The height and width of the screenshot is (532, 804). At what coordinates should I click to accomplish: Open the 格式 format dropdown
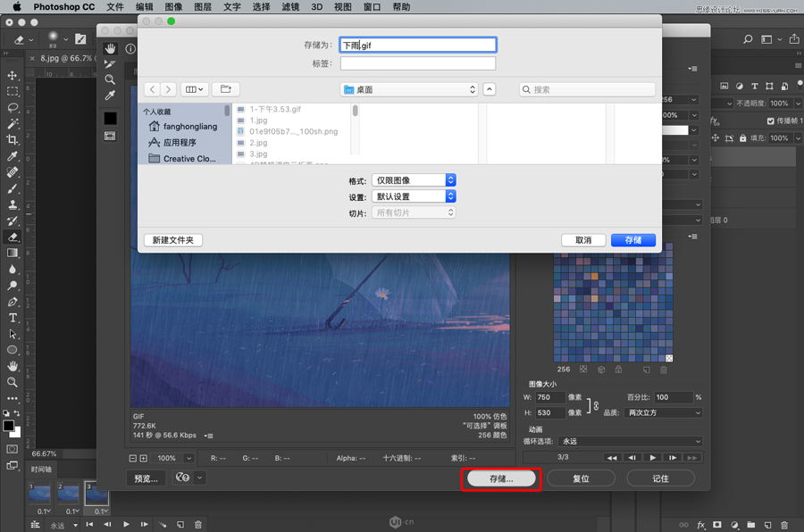pos(414,180)
